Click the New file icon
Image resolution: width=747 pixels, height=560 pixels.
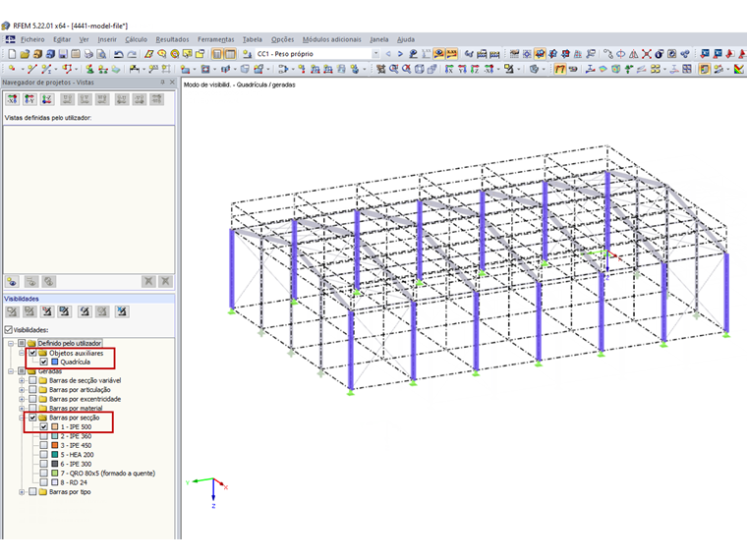click(13, 54)
